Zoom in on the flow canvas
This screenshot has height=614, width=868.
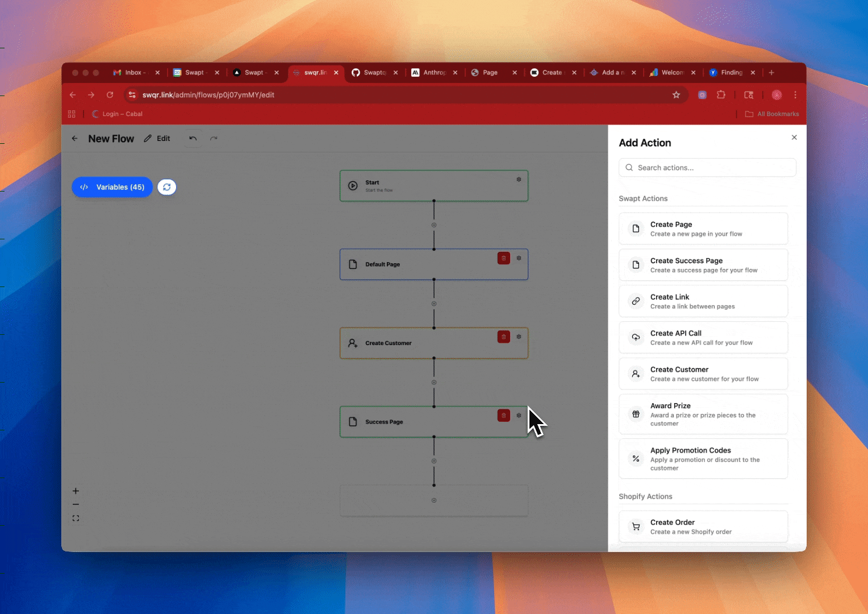click(x=76, y=491)
